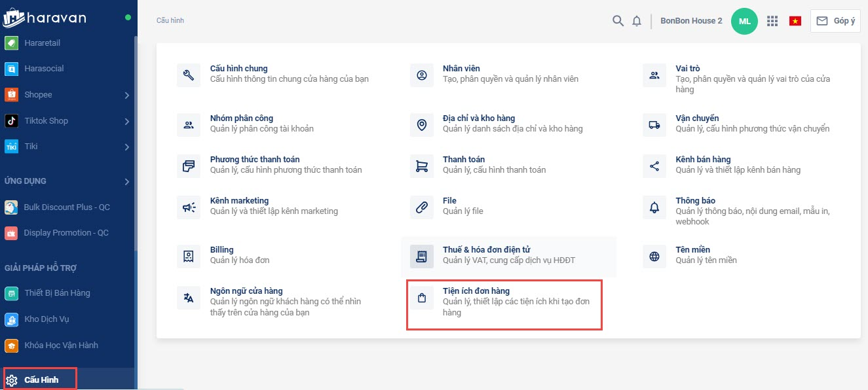Open Harasocial from the sidebar
The width and height of the screenshot is (868, 390).
click(44, 69)
